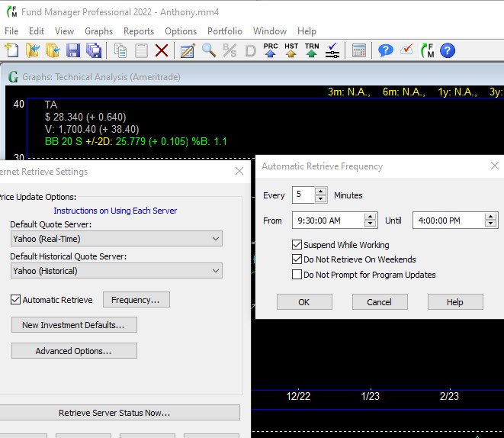The width and height of the screenshot is (504, 438).
Task: Click the Open file folder icon
Action: (x=33, y=50)
